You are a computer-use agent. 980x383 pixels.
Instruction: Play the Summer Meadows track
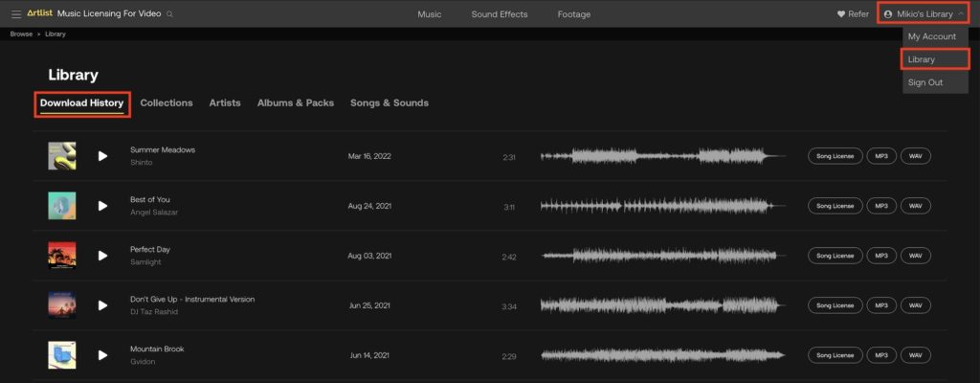pos(102,156)
